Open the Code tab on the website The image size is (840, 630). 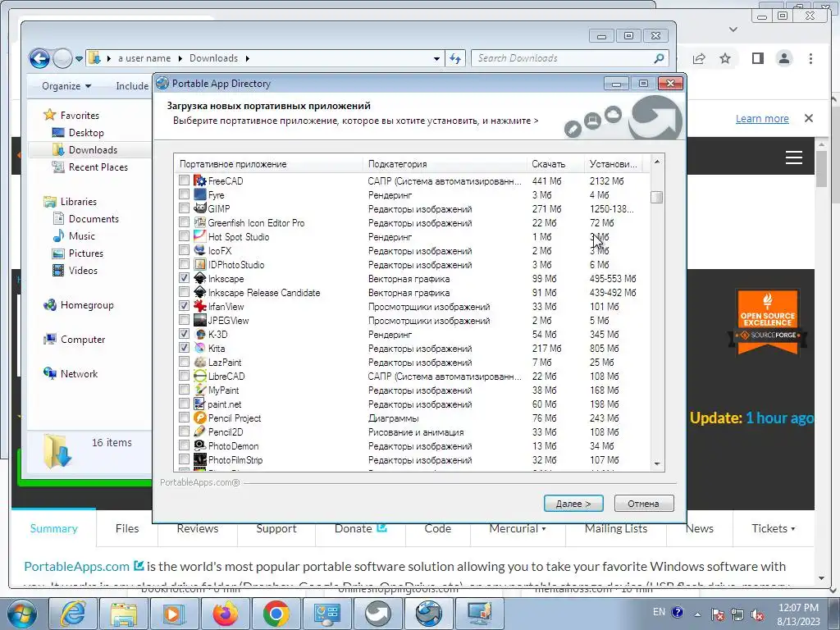pos(438,529)
